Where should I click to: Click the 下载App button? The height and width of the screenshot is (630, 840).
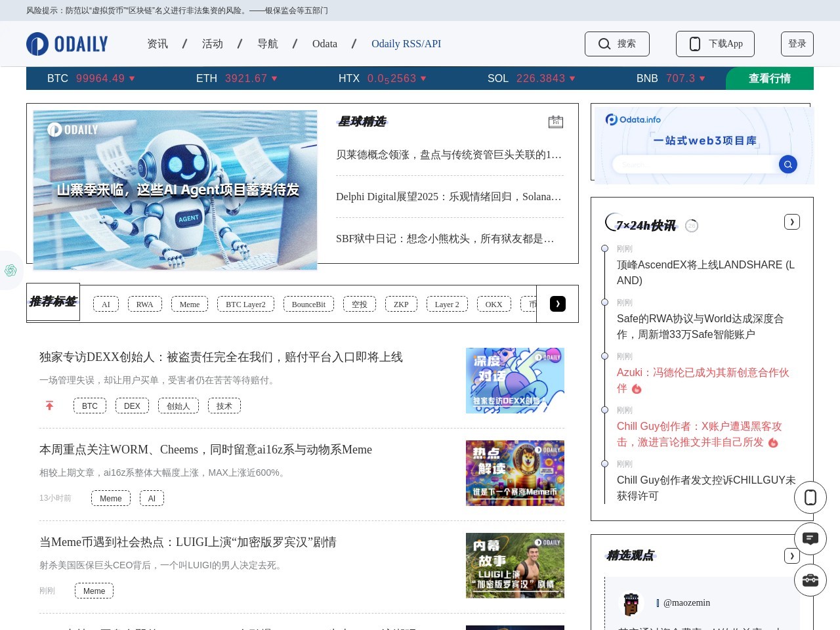point(715,44)
